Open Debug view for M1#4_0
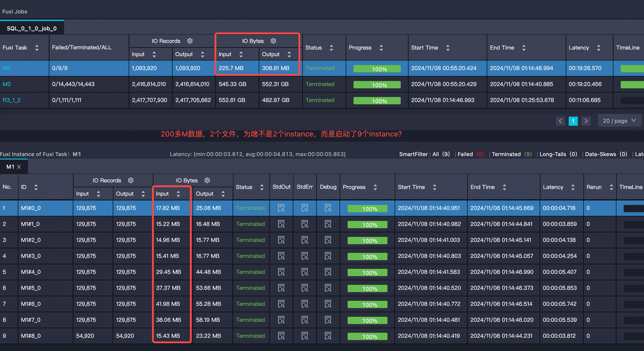 [328, 272]
